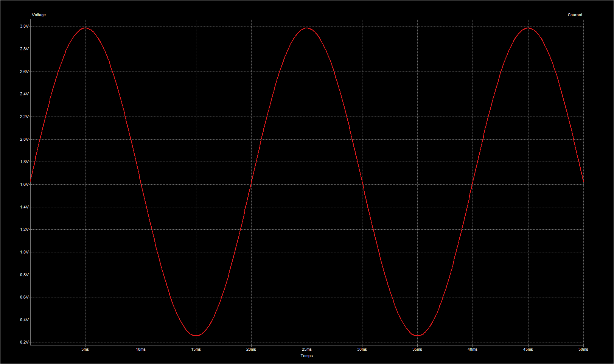Select the 1,4V axis label
This screenshot has width=614, height=364.
pyautogui.click(x=24, y=207)
